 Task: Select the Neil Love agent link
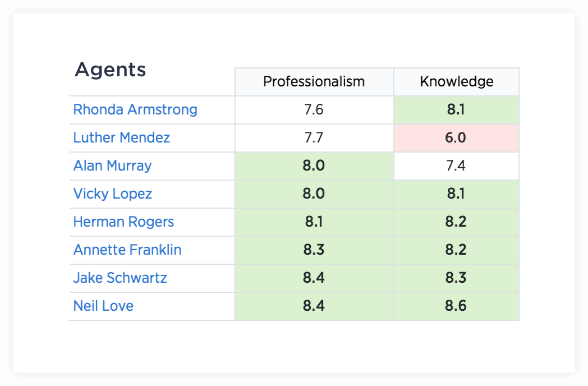[103, 306]
